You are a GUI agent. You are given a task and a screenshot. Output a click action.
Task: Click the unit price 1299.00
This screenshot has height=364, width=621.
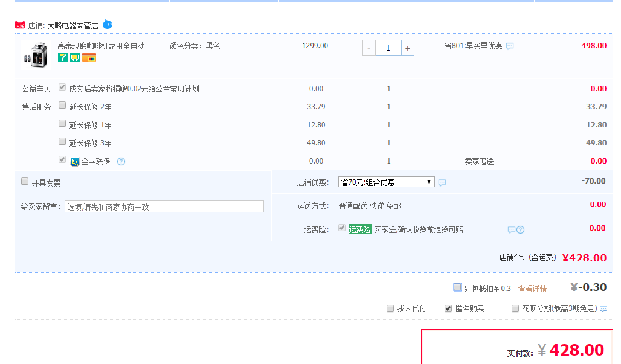coord(315,46)
